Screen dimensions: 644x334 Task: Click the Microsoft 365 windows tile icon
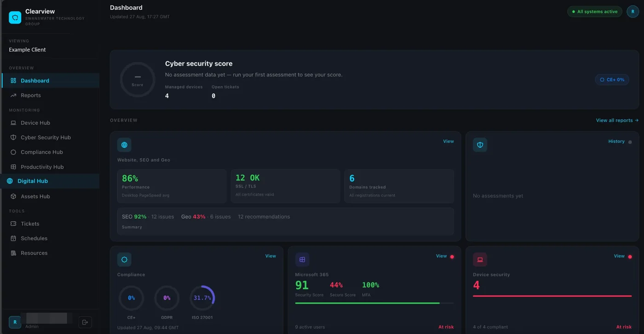pyautogui.click(x=302, y=259)
